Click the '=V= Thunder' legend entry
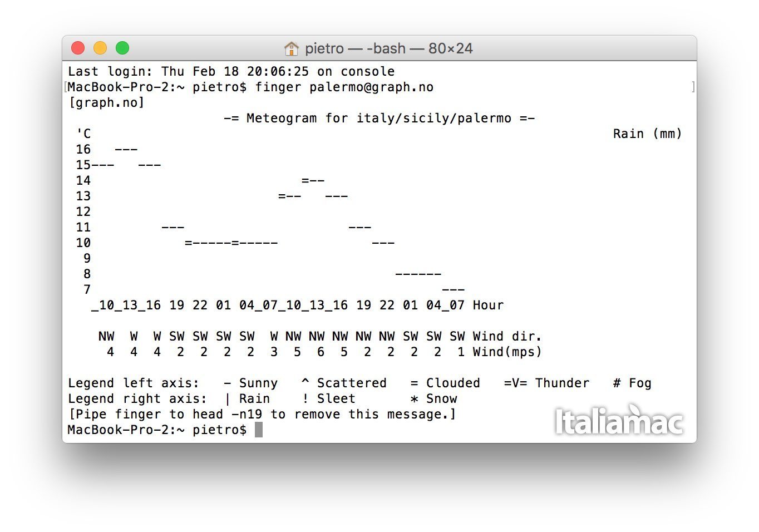This screenshot has width=759, height=532. (546, 383)
